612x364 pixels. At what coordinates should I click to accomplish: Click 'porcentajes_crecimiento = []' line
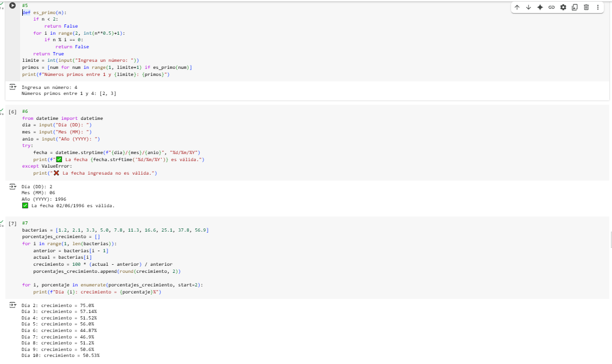click(61, 237)
